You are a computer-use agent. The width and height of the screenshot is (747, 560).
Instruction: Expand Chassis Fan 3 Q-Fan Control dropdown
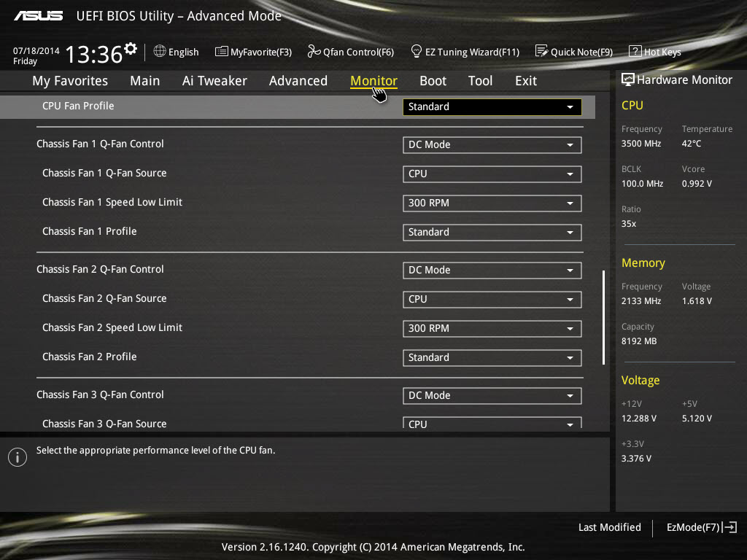click(492, 396)
